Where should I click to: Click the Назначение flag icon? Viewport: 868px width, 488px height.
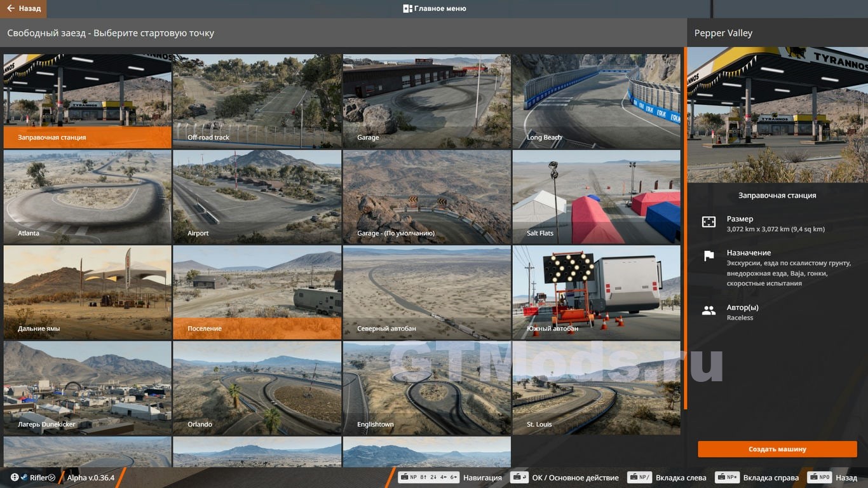[x=709, y=256]
